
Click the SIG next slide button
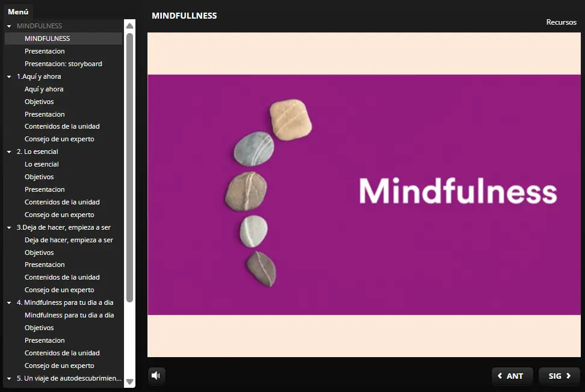559,376
